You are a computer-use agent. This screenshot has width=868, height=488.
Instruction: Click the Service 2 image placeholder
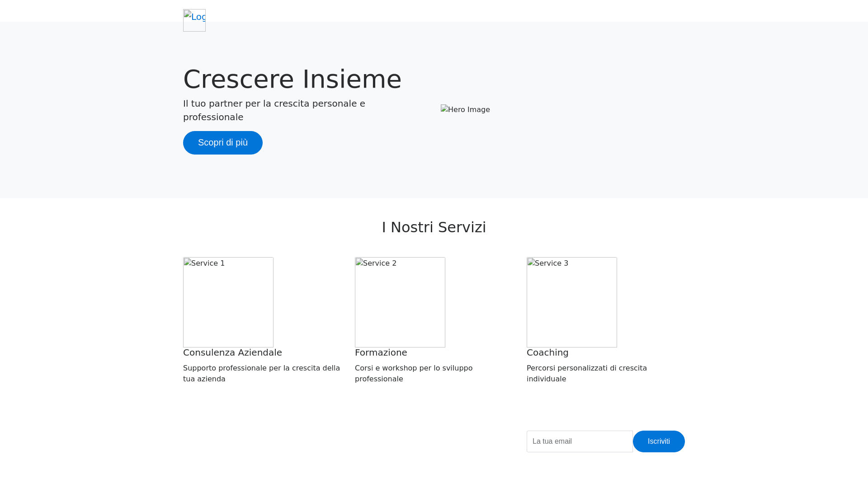[400, 302]
